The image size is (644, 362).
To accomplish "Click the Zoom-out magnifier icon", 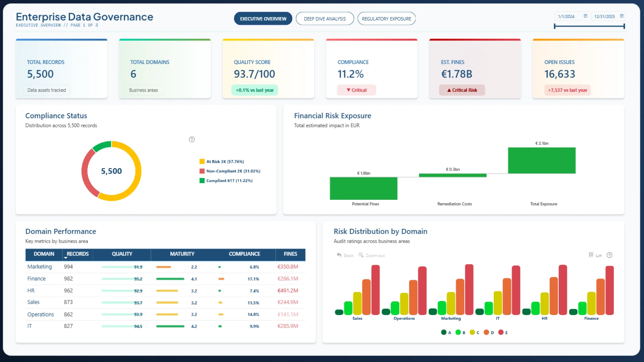I will click(361, 255).
